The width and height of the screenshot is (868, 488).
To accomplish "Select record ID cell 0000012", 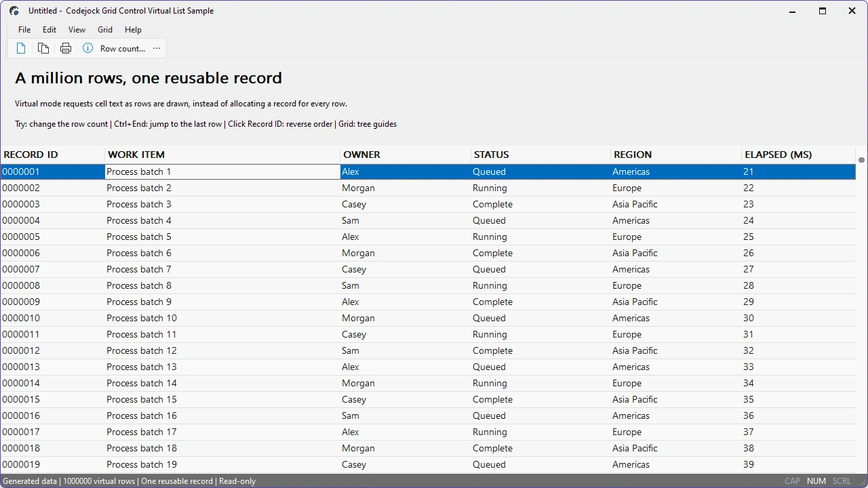I will 53,350.
